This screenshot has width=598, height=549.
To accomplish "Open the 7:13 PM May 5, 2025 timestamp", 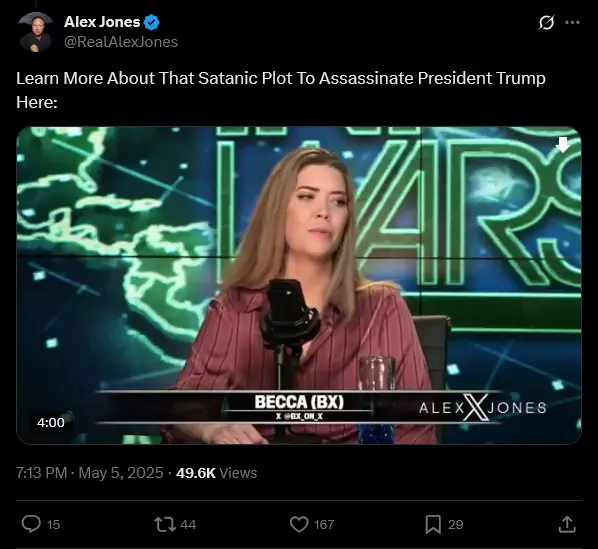I will point(90,473).
